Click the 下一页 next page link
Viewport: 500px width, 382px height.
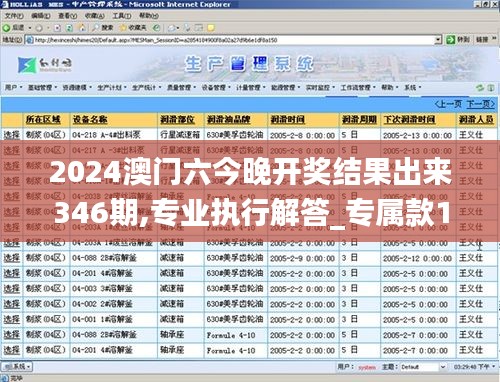pyautogui.click(x=480, y=104)
